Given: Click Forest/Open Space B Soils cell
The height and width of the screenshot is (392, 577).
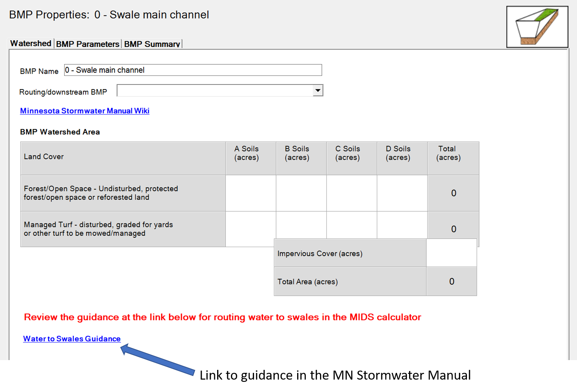Looking at the screenshot, I should pyautogui.click(x=301, y=193).
